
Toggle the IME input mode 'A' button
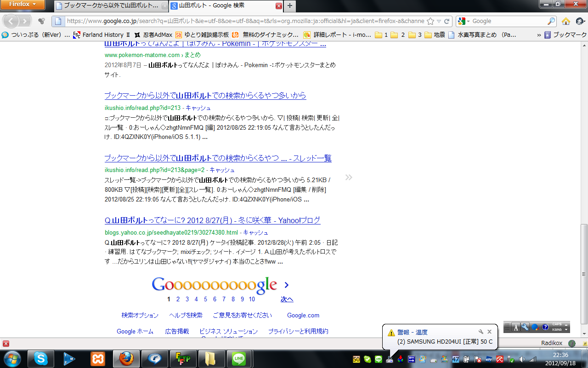[516, 327]
